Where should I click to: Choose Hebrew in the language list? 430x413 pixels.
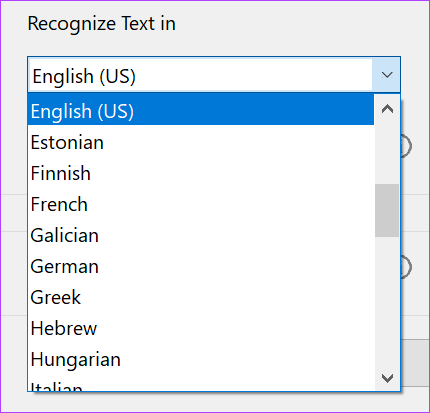tap(201, 328)
